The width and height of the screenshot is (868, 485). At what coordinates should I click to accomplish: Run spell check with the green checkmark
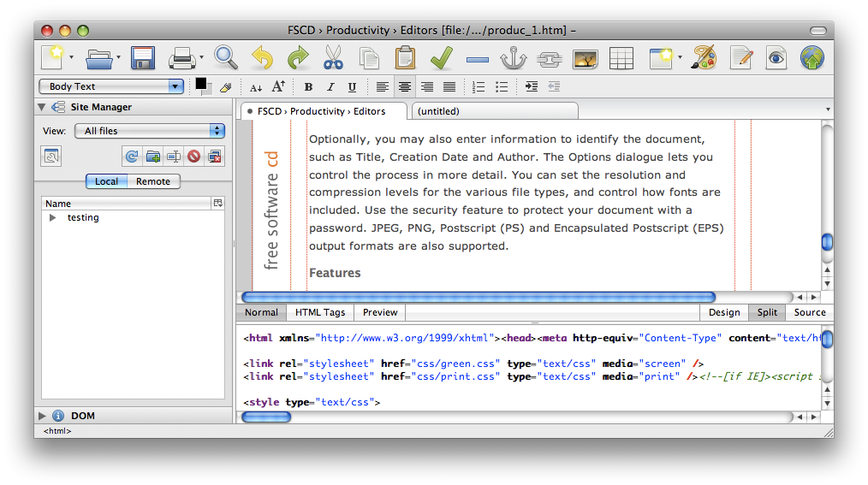441,57
